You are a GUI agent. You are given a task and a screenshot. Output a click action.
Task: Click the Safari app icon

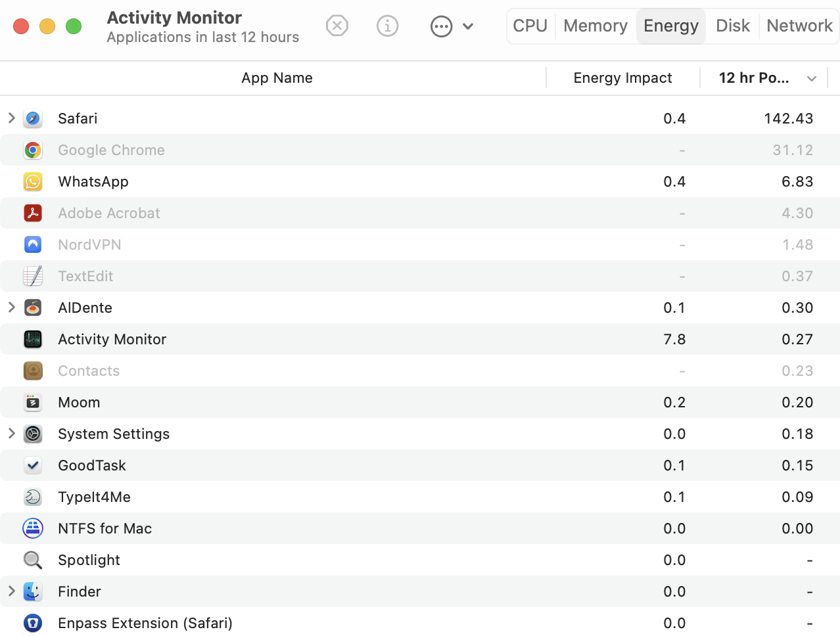click(x=33, y=118)
